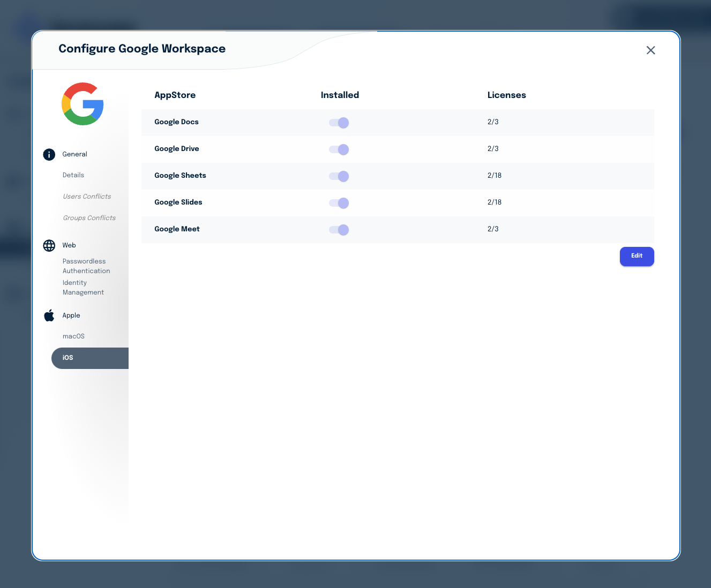This screenshot has width=711, height=588.
Task: Toggle Google Slides installed switch
Action: point(339,203)
